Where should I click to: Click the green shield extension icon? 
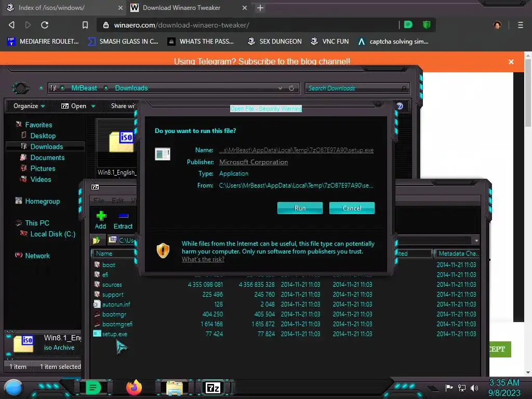pos(427,24)
